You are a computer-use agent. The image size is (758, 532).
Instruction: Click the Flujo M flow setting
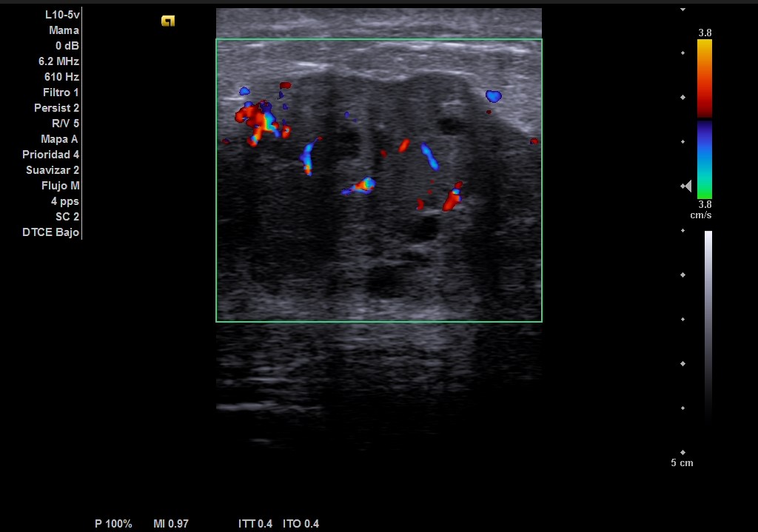[x=59, y=186]
